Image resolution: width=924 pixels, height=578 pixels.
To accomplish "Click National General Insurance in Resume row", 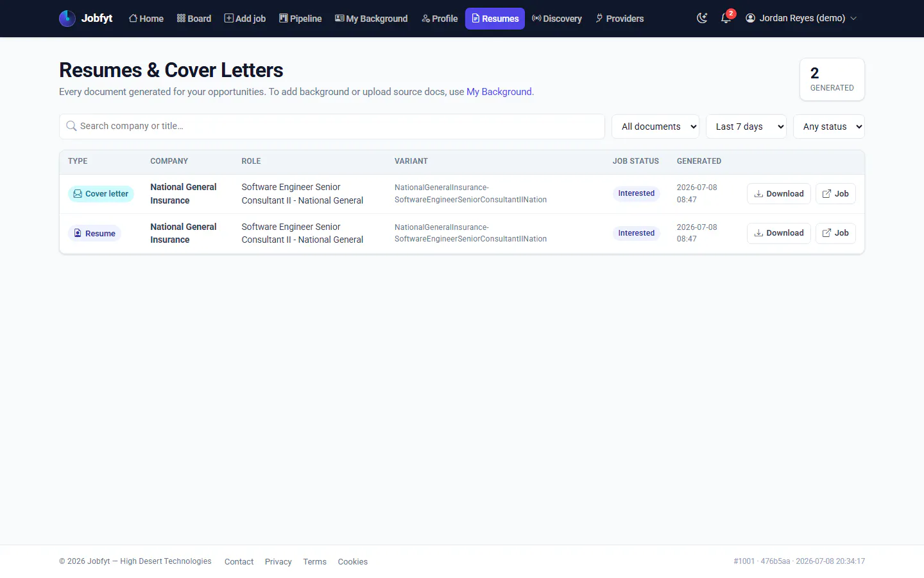I will [184, 233].
